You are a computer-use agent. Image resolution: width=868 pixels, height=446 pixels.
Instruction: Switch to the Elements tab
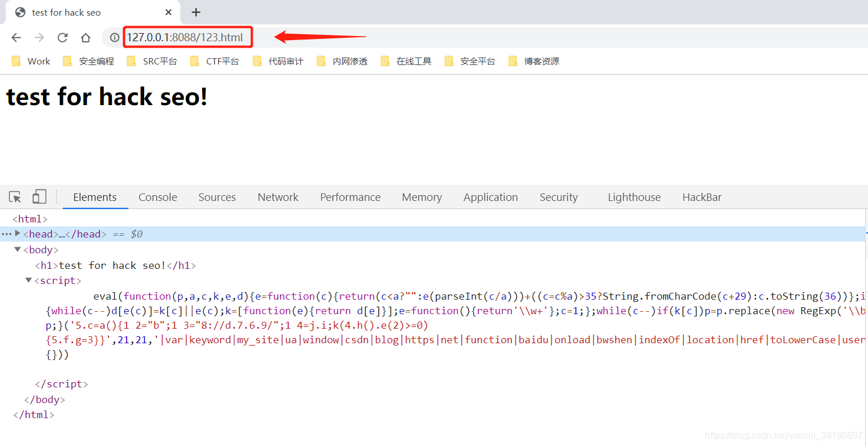pos(95,197)
